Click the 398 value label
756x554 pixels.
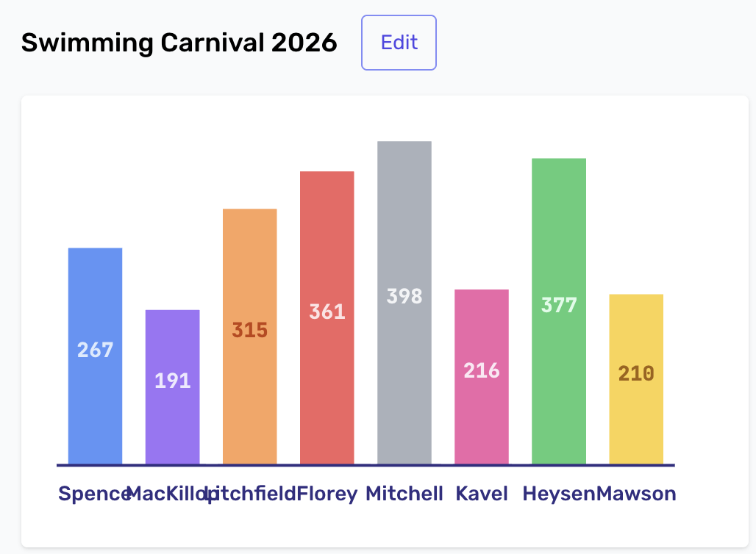[x=404, y=296]
